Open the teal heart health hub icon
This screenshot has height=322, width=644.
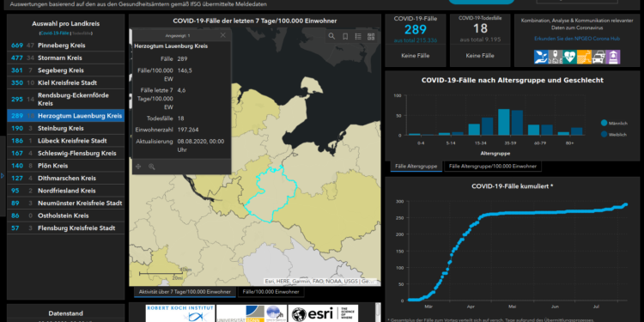coord(569,57)
